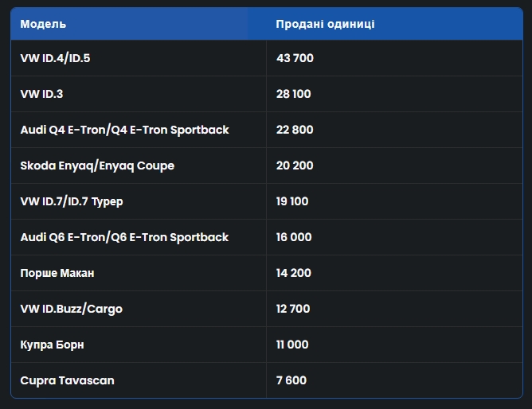Click the 20 200 units value
The width and height of the screenshot is (532, 409).
(295, 166)
